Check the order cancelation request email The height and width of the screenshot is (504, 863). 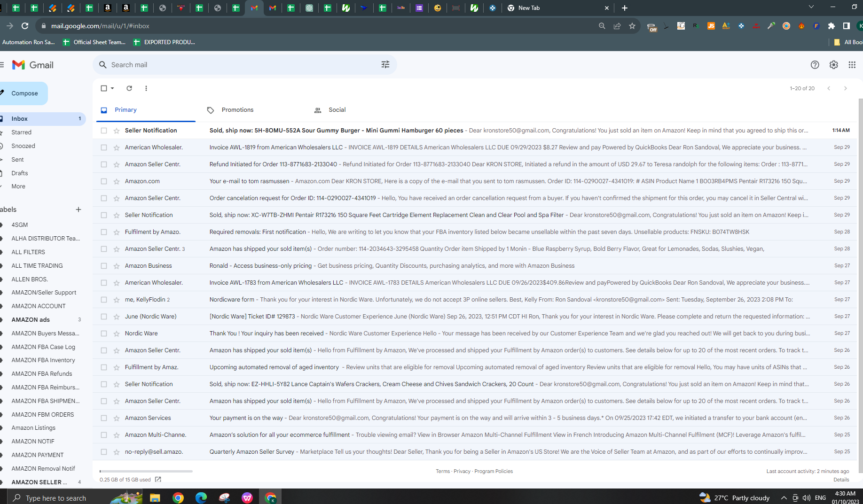coord(104,198)
